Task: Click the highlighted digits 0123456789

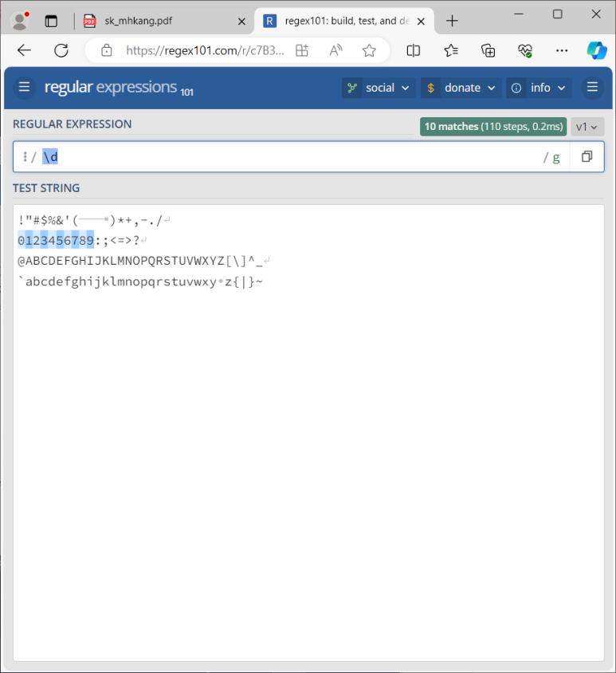Action: coord(56,240)
